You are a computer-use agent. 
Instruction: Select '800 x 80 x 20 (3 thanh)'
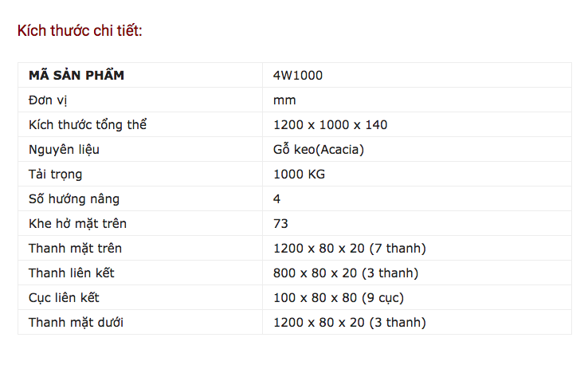point(346,273)
